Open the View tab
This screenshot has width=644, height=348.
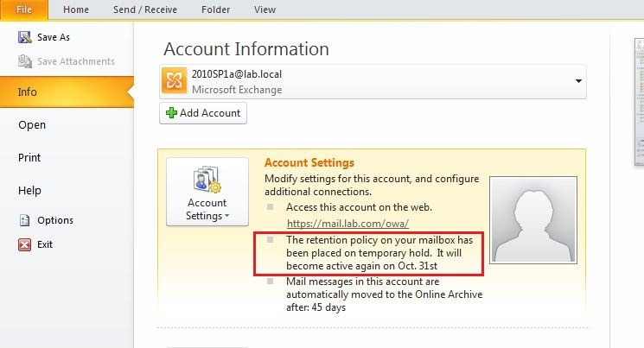click(265, 9)
